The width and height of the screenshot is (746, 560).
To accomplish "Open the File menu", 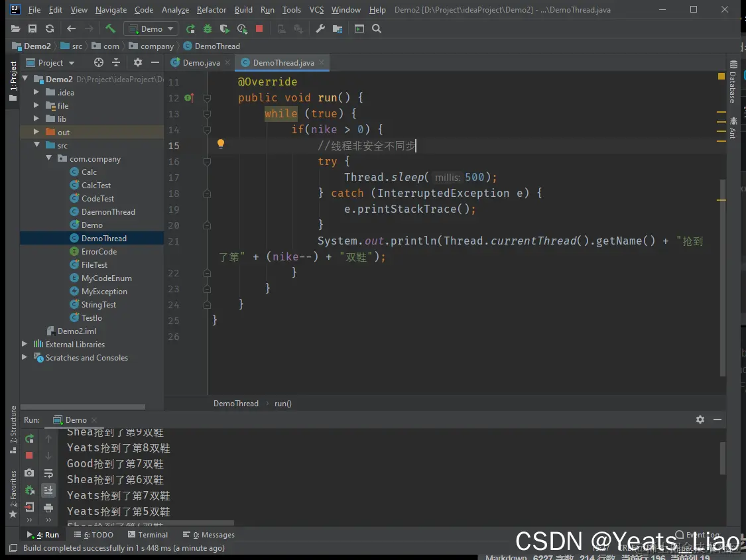I will (x=34, y=9).
